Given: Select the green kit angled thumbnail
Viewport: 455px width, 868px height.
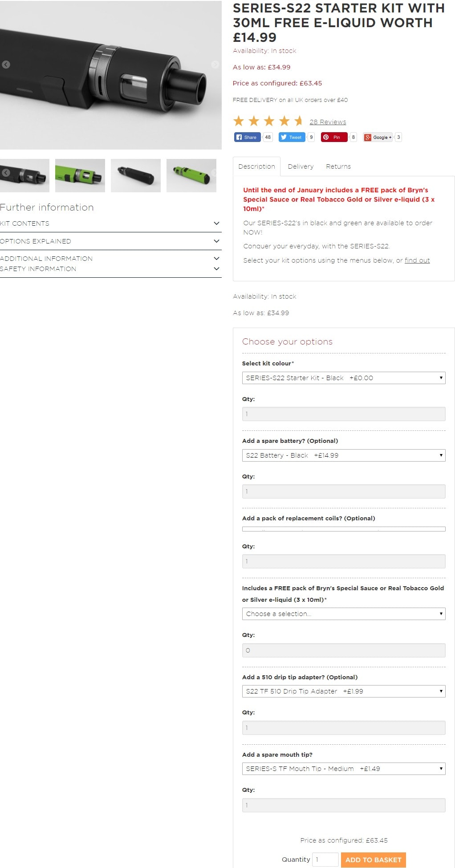Looking at the screenshot, I should pyautogui.click(x=191, y=175).
